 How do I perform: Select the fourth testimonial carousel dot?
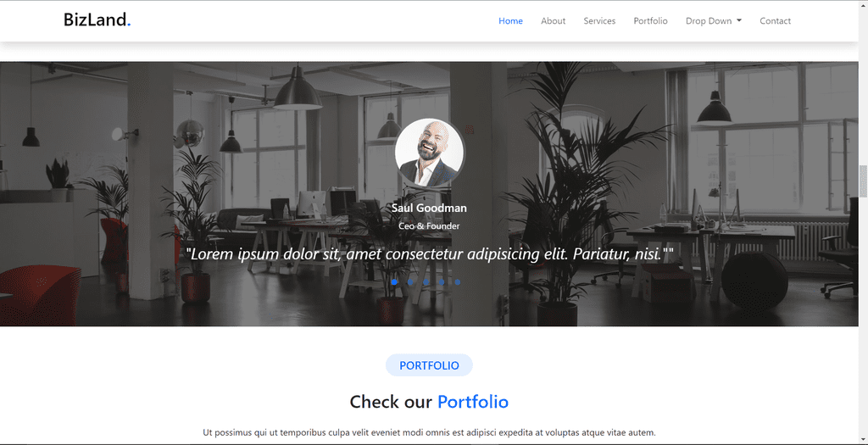coord(442,282)
